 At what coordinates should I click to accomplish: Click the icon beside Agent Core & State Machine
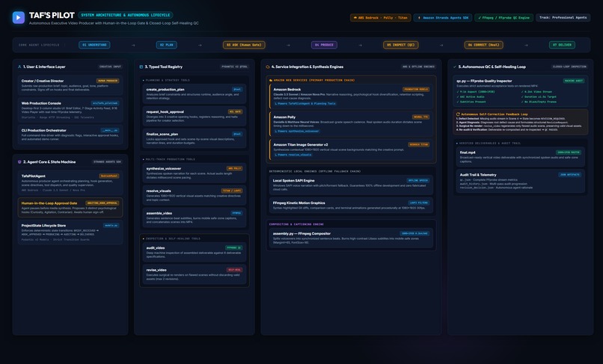19,162
